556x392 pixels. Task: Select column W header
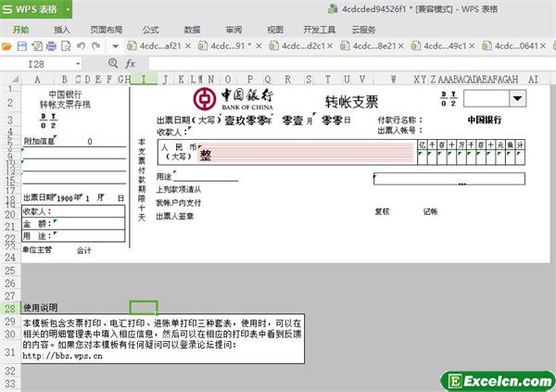(393, 80)
